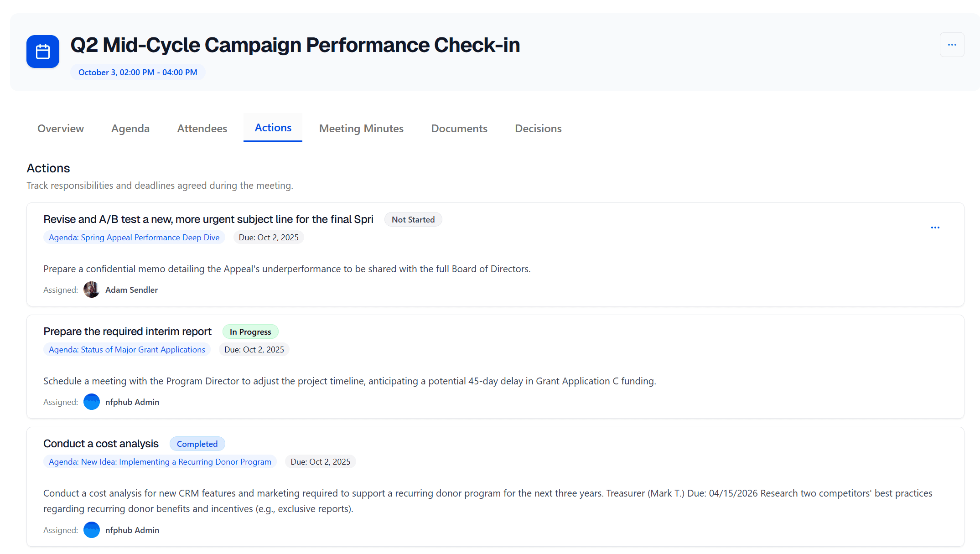
Task: Click the In Progress status badge
Action: [250, 332]
